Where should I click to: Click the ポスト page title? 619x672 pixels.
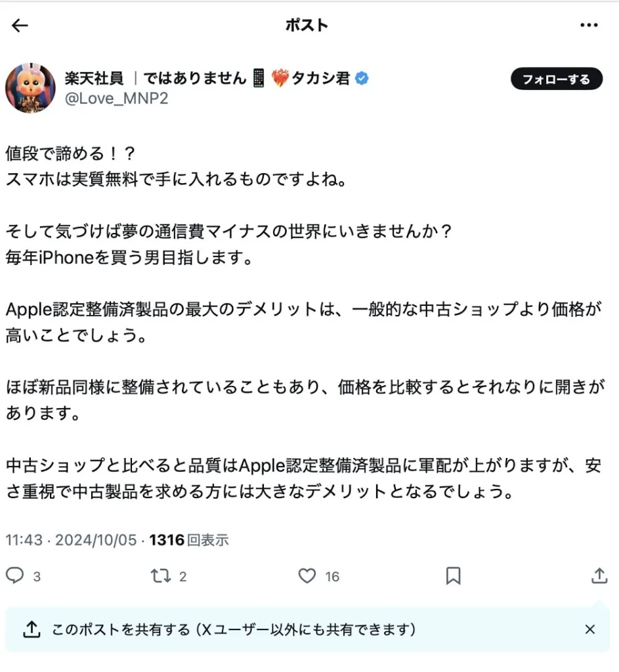tap(307, 26)
